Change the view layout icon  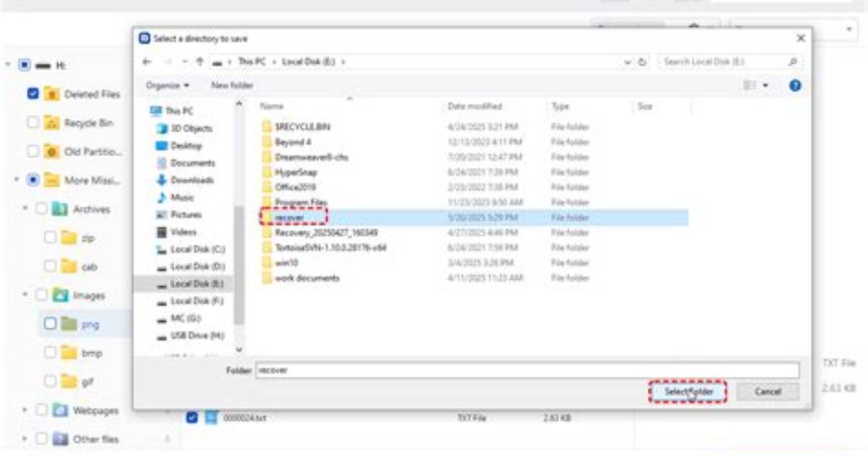(750, 86)
